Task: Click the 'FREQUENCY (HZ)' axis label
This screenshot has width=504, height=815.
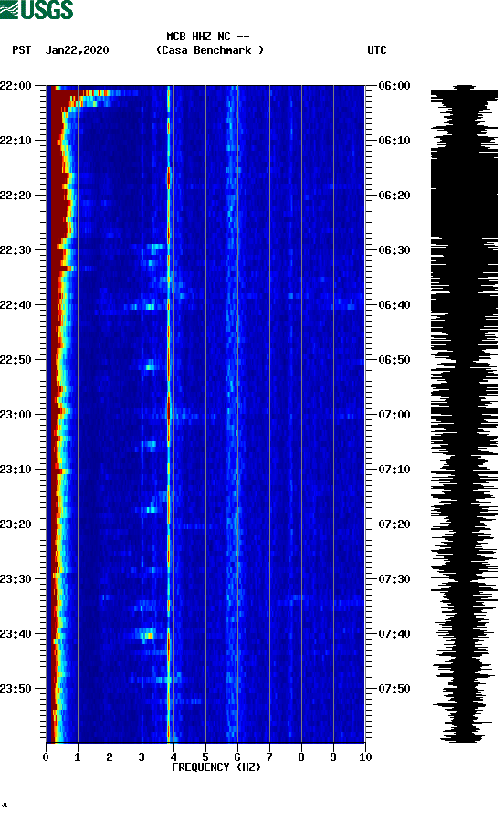Action: click(216, 767)
